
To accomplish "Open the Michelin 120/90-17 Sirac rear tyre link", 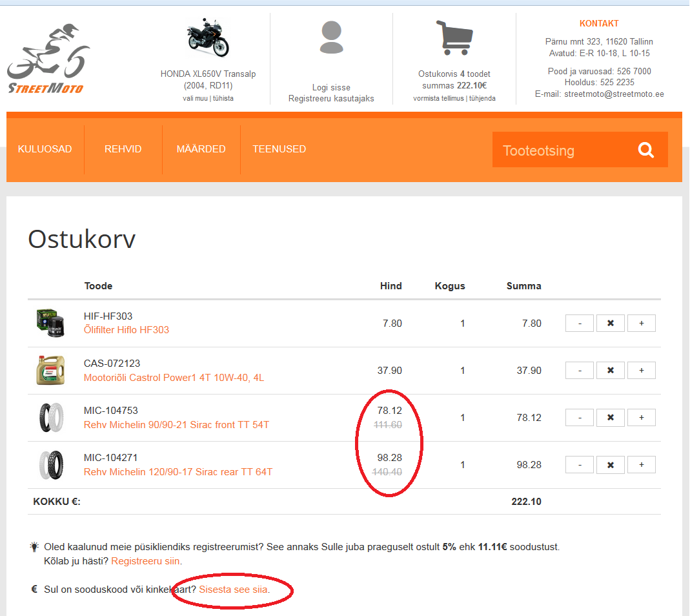I will tap(178, 472).
